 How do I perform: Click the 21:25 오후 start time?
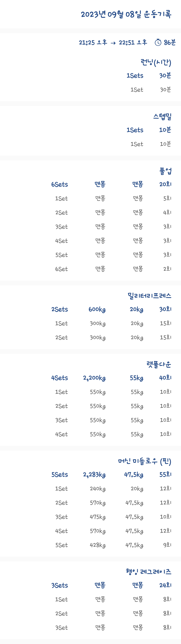93,42
